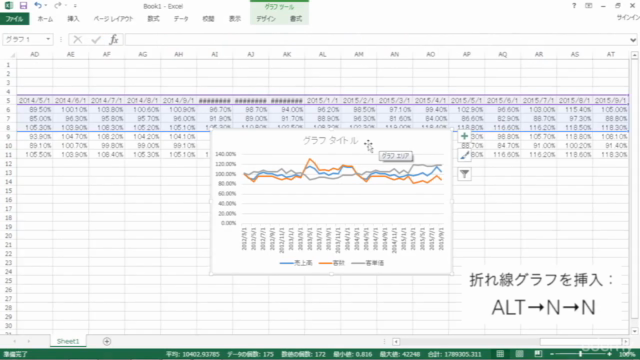
Task: Click the Excel application icon
Action: [8, 6]
